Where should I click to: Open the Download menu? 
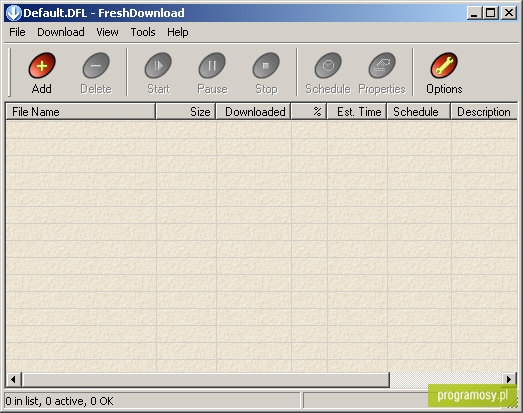(x=61, y=32)
